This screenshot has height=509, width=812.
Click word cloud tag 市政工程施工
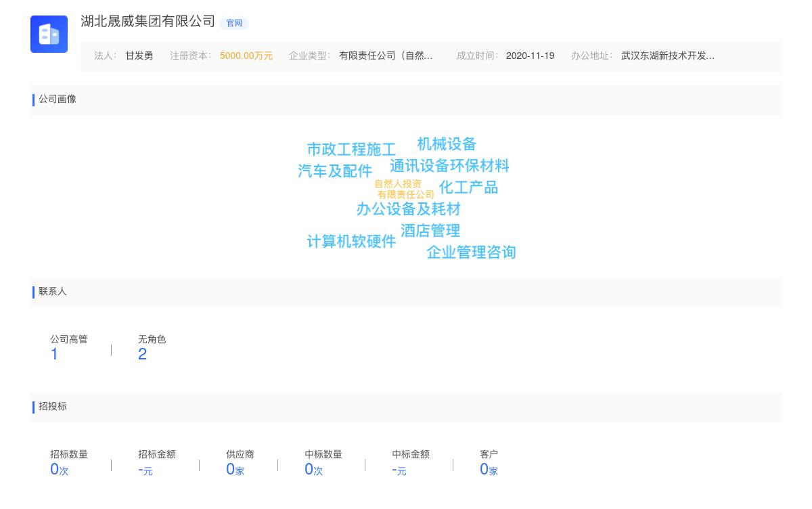351,149
